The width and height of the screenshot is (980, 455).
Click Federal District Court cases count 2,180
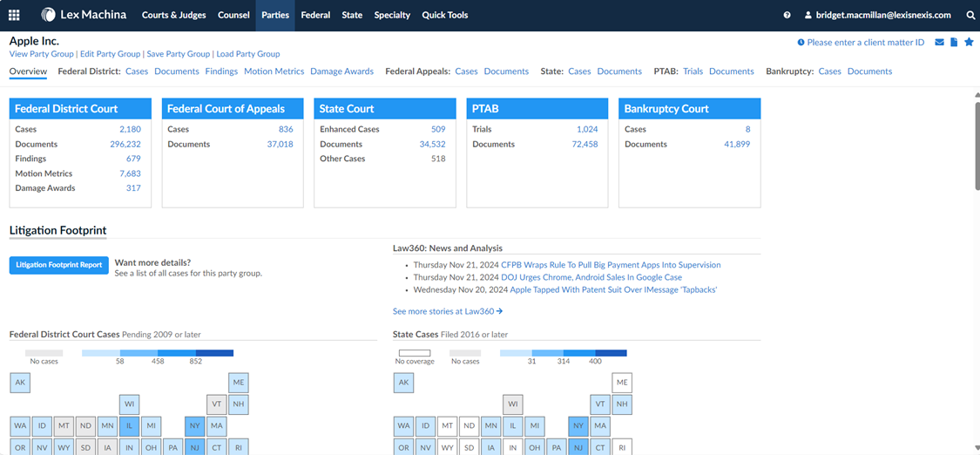click(130, 129)
